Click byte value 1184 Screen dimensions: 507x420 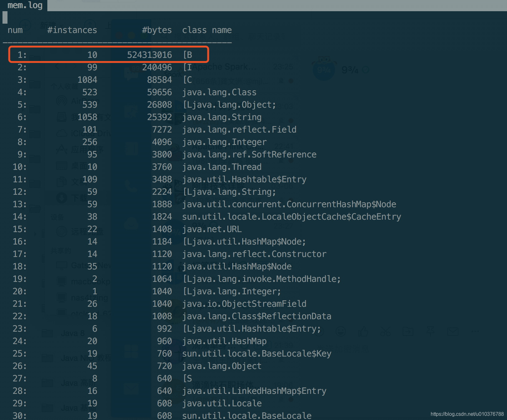162,242
